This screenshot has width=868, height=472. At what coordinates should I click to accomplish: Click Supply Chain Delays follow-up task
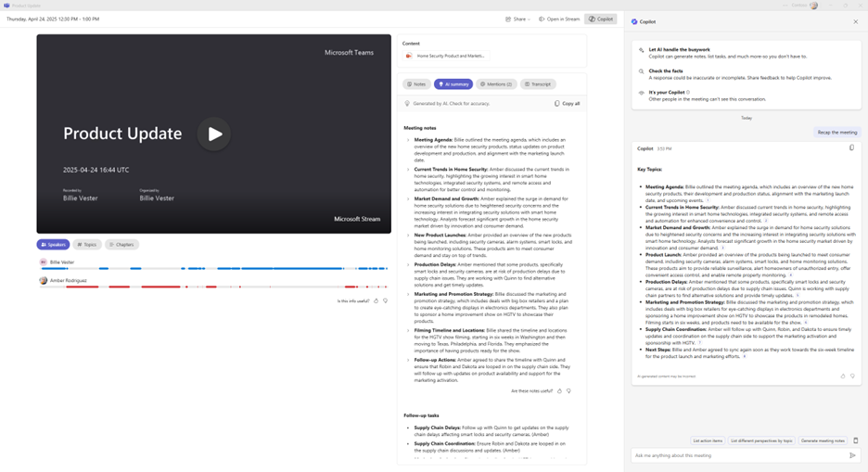coord(491,431)
